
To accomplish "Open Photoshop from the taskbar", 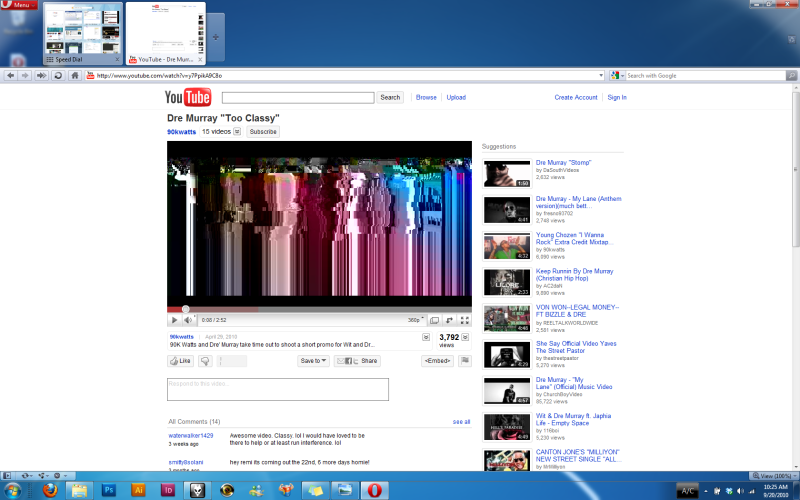I will (109, 490).
